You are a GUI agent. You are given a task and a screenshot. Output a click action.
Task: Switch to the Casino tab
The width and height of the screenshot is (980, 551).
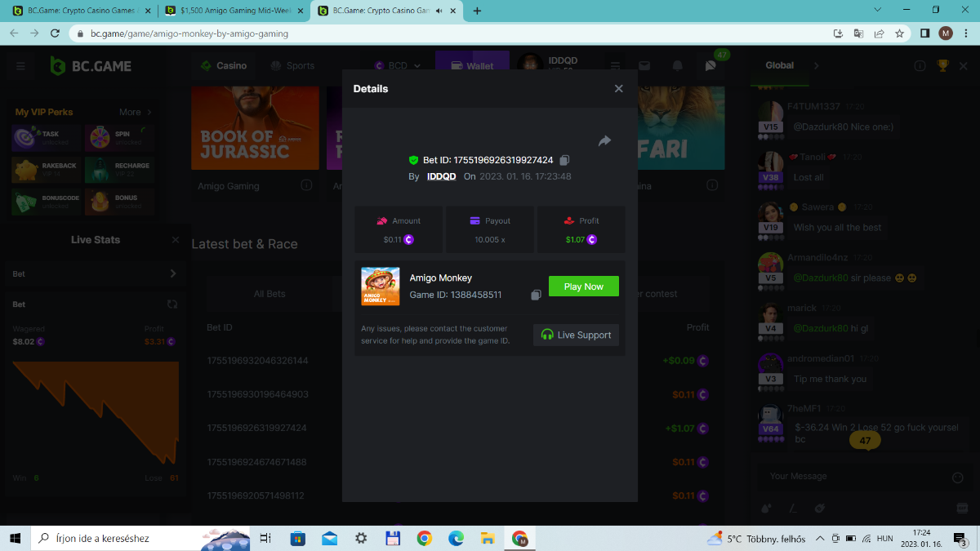coord(223,66)
